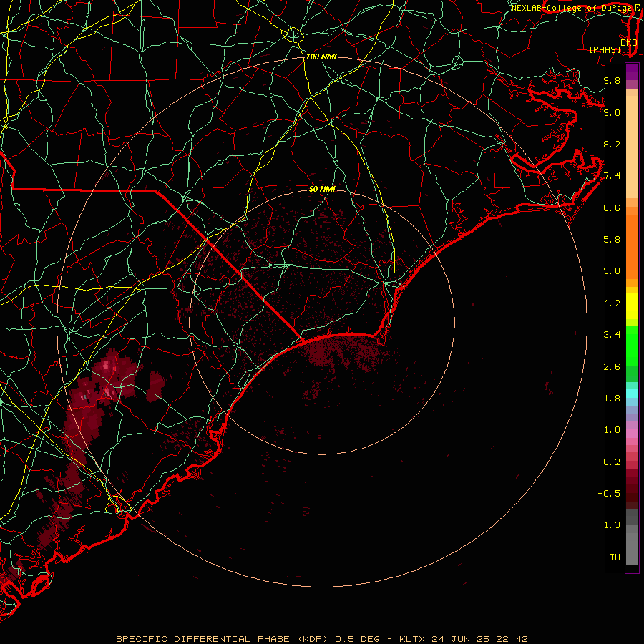
Task: Click the "24 JUN 25" date text
Action: coord(460,639)
